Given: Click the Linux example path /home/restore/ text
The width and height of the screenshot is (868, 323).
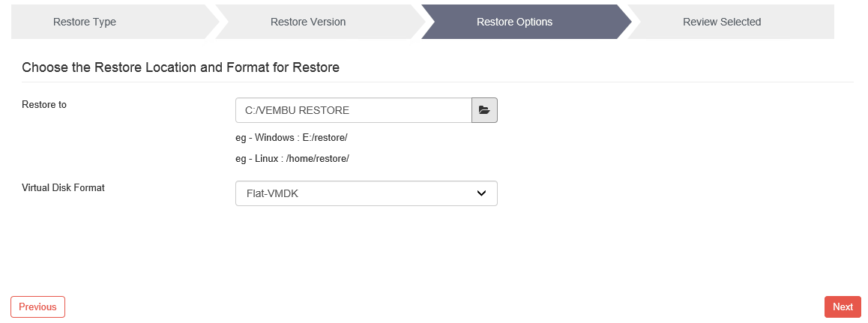Looking at the screenshot, I should [318, 159].
